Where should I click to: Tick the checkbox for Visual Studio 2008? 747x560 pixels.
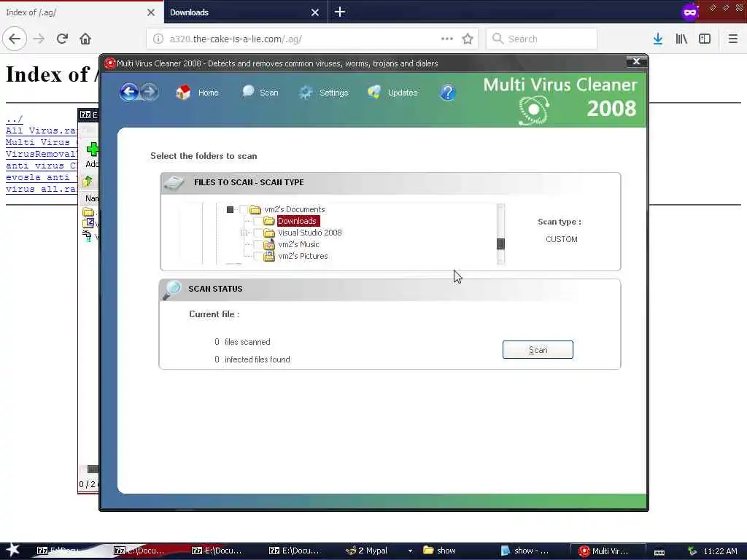[x=258, y=233]
